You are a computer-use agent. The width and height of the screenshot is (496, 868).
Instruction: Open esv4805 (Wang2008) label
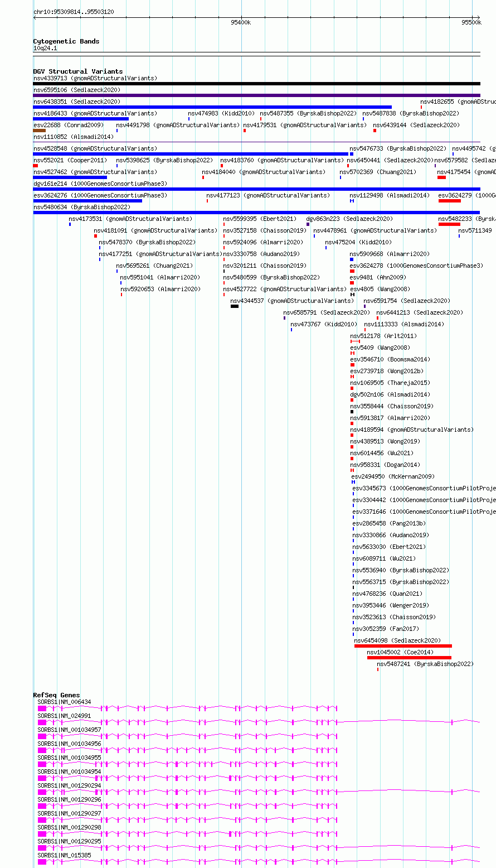[x=380, y=289]
